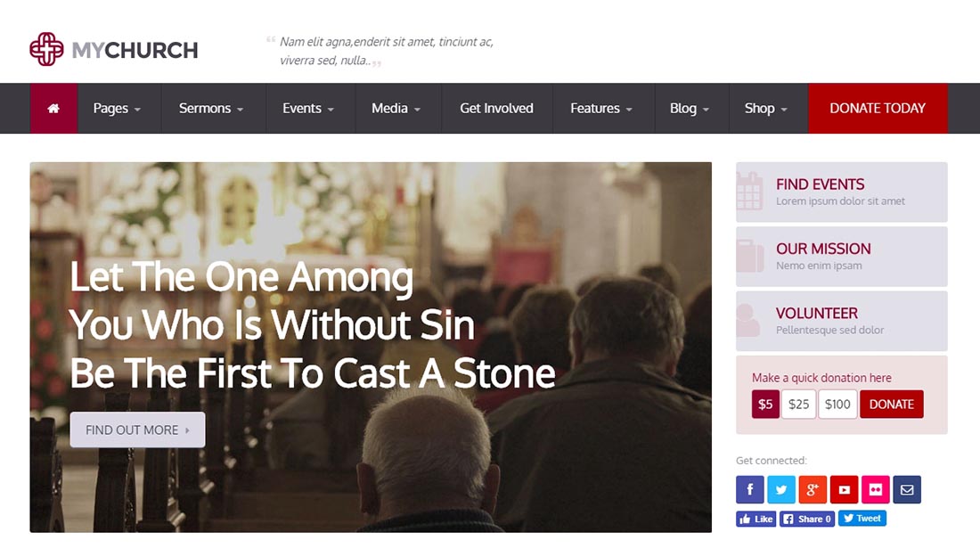Click the email envelope icon
This screenshot has width=980, height=548.
coord(907,489)
